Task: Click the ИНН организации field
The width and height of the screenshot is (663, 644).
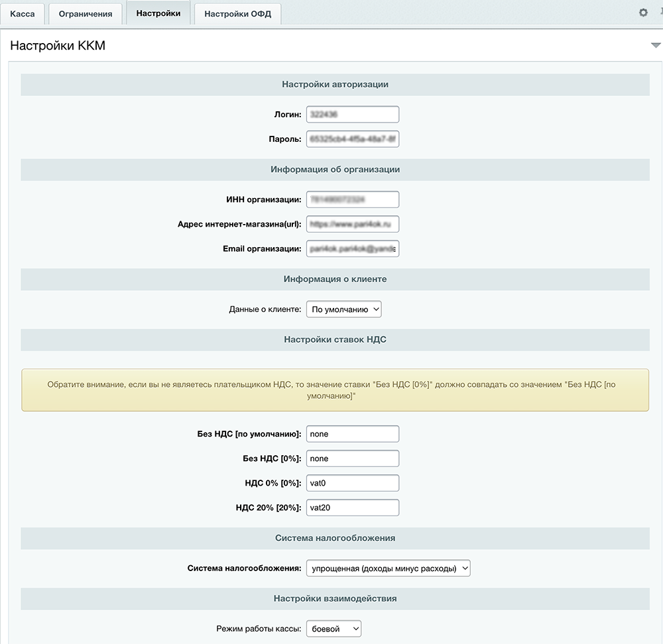Action: point(353,199)
